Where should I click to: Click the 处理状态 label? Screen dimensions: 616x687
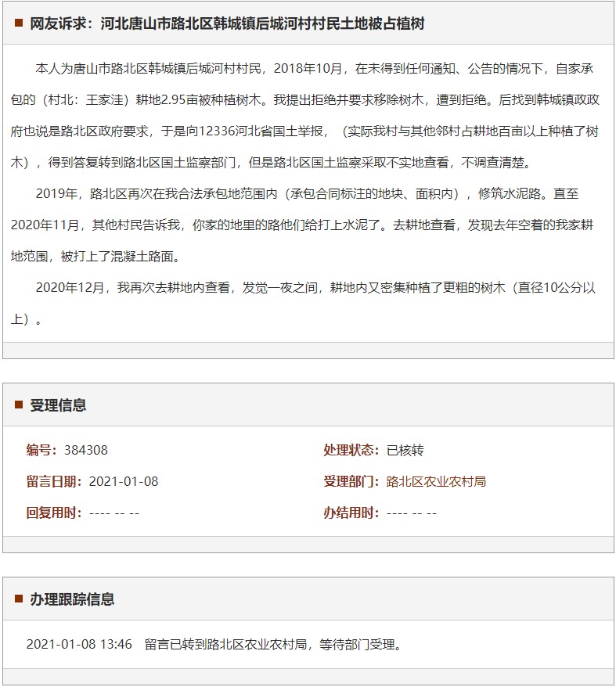coord(351,450)
